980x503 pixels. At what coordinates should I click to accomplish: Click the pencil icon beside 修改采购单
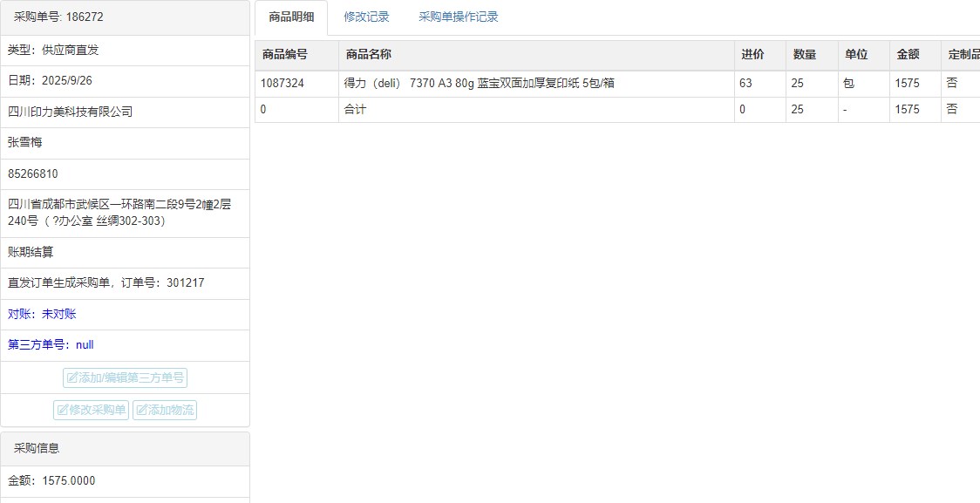pyautogui.click(x=63, y=410)
